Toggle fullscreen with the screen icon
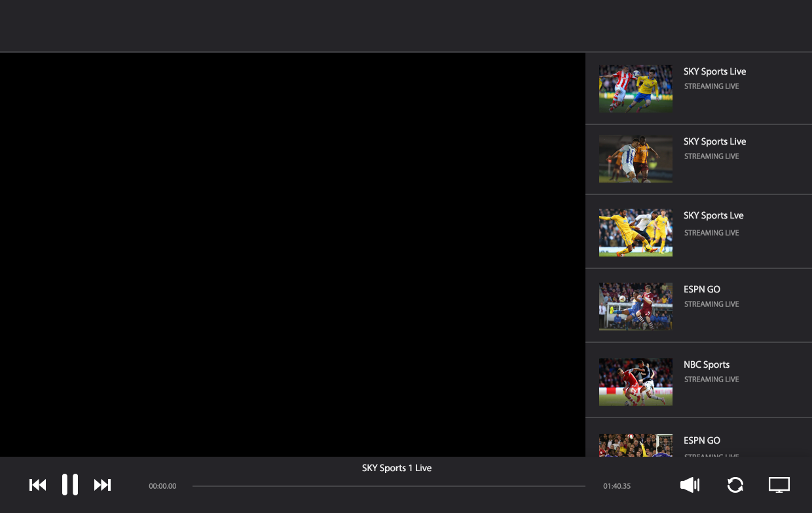This screenshot has height=513, width=812. 779,485
